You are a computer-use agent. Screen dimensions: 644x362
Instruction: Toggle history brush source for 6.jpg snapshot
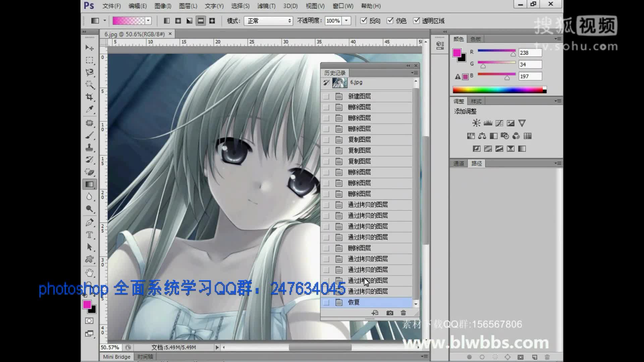pos(326,82)
